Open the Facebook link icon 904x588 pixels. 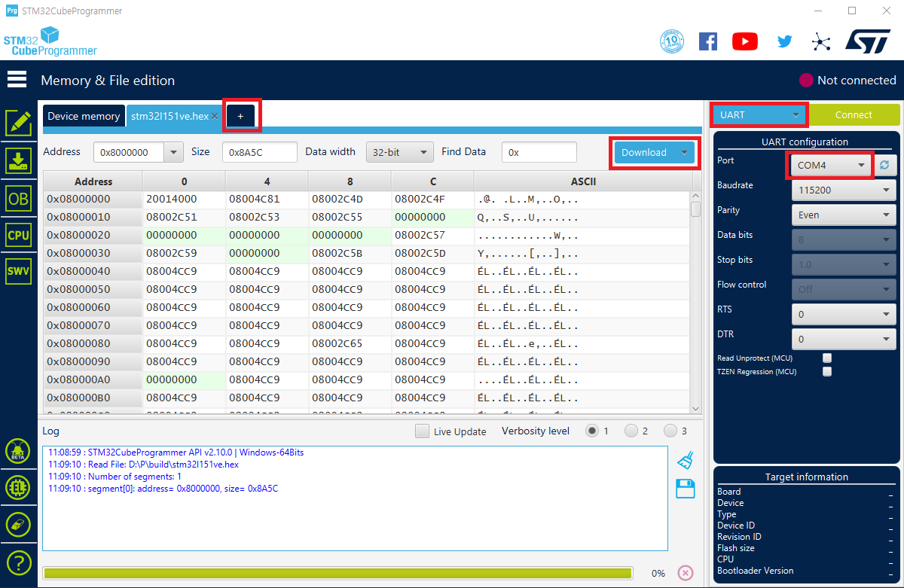[708, 41]
